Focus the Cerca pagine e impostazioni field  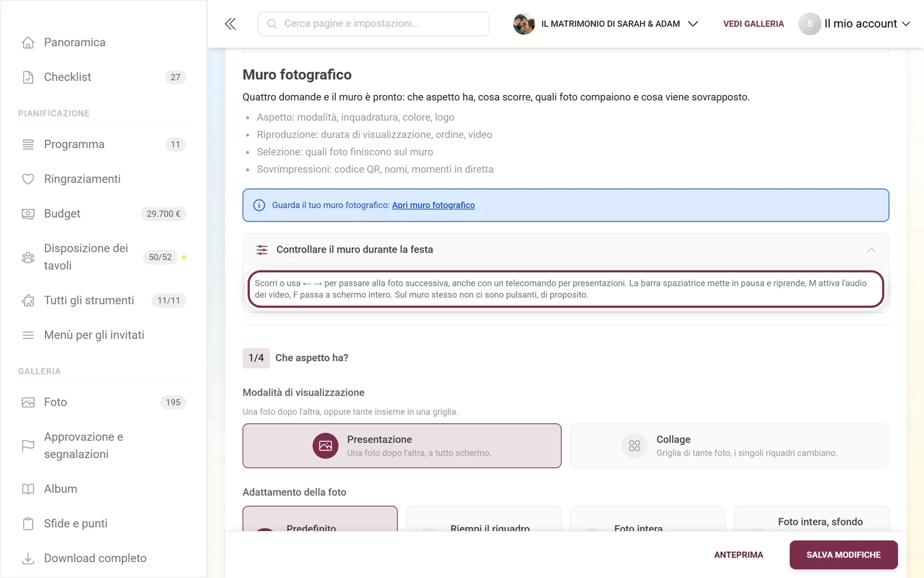(373, 24)
